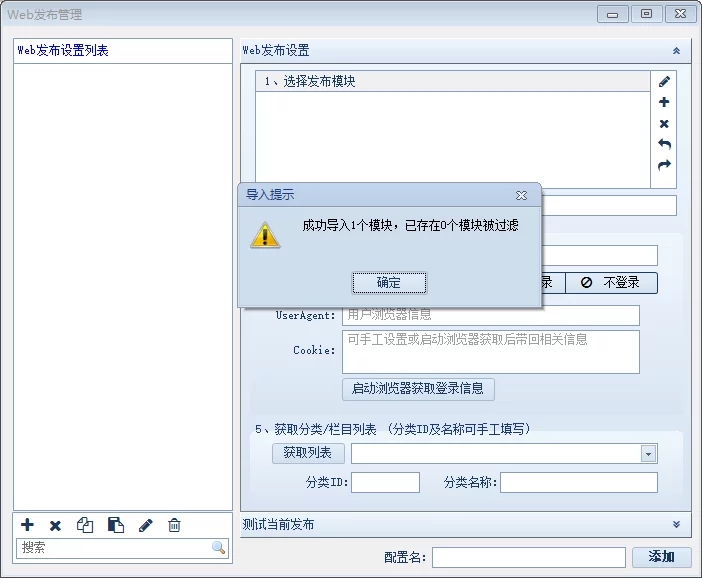Delete setting with bottom-left X icon

pos(55,525)
